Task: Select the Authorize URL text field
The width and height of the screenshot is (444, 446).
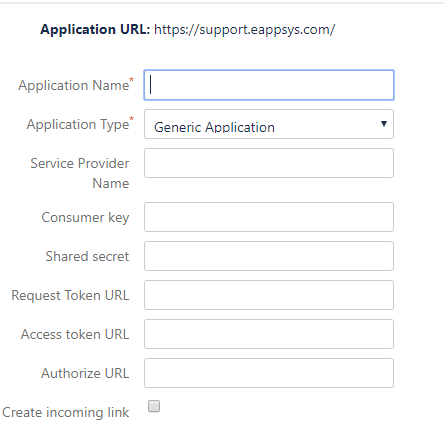Action: (x=269, y=373)
